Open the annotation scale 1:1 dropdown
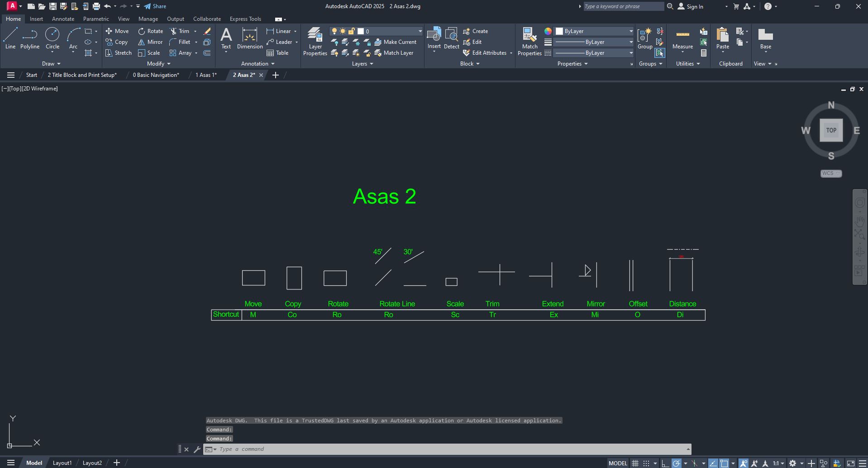The image size is (868, 468). 778,463
